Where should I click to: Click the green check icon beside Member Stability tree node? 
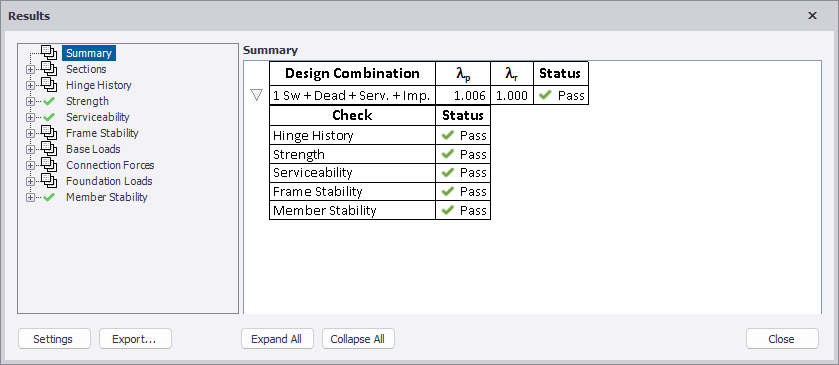click(49, 197)
